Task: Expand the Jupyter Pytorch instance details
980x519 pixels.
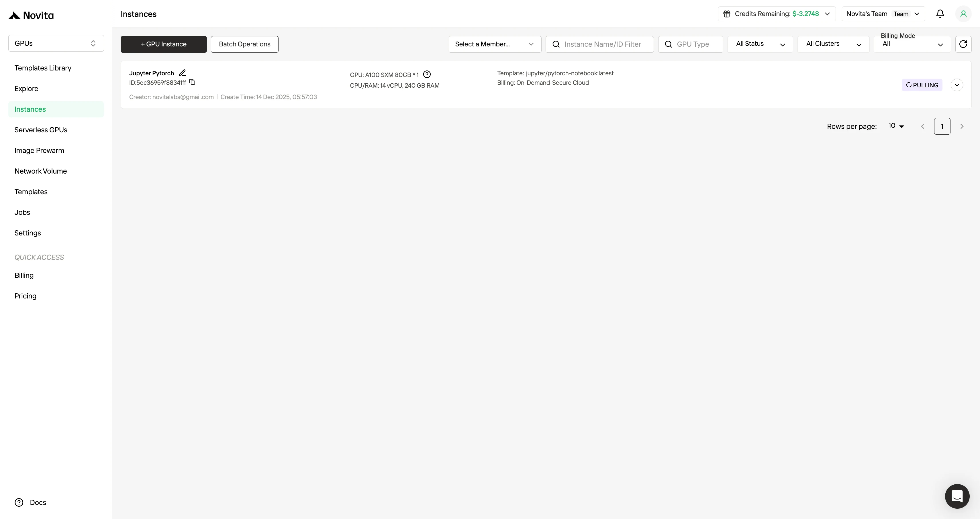Action: (x=957, y=85)
